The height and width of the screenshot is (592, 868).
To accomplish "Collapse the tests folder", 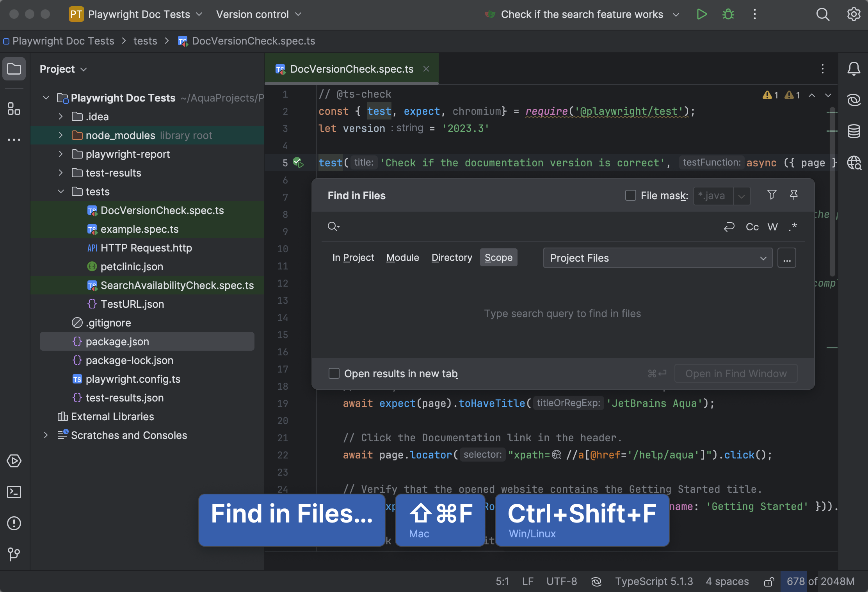I will coord(60,192).
